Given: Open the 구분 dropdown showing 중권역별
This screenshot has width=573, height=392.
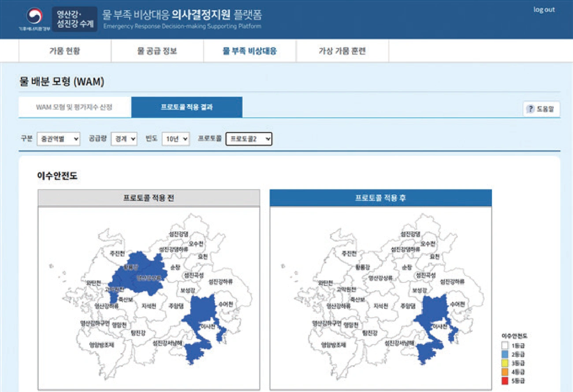Looking at the screenshot, I should (x=59, y=139).
